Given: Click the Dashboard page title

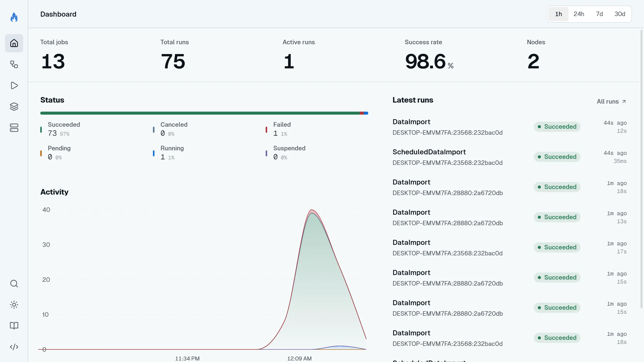Looking at the screenshot, I should click(58, 14).
